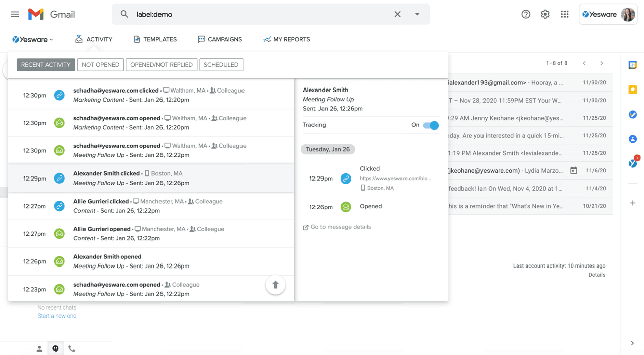Open the Yesware sidebar panel with notification badge
The width and height of the screenshot is (644, 355).
(632, 163)
